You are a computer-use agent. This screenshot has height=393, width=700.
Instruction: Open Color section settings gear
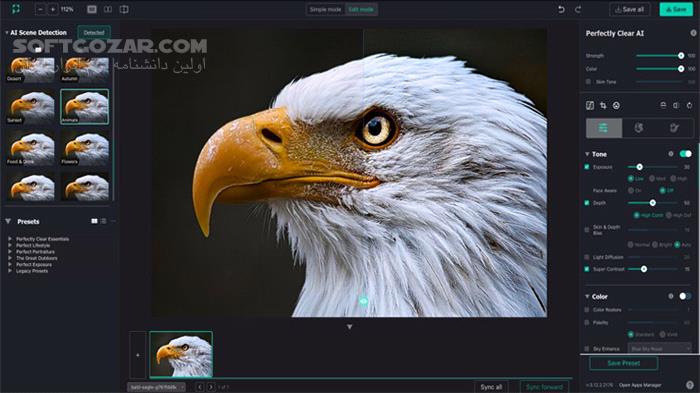(x=671, y=296)
